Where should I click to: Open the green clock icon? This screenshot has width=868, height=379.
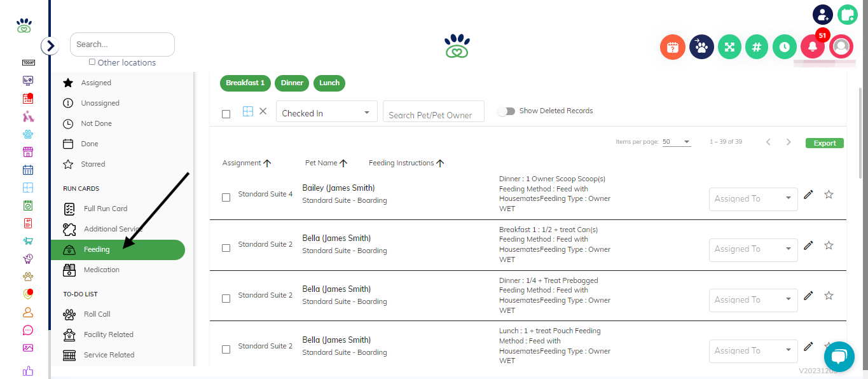pyautogui.click(x=785, y=47)
